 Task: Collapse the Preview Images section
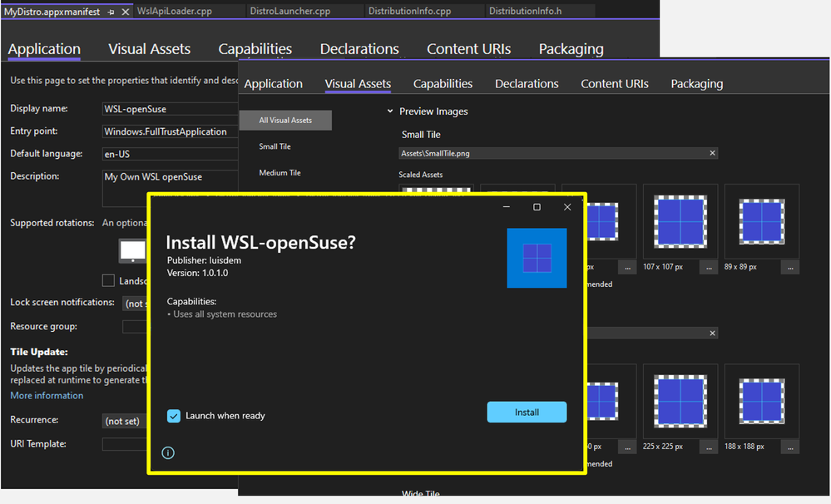point(390,111)
